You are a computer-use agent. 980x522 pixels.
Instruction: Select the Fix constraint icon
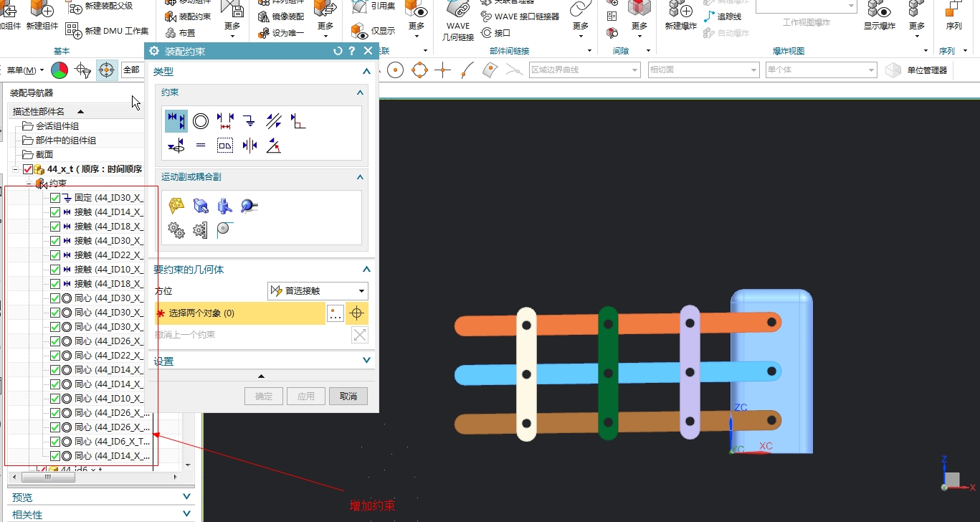point(249,121)
